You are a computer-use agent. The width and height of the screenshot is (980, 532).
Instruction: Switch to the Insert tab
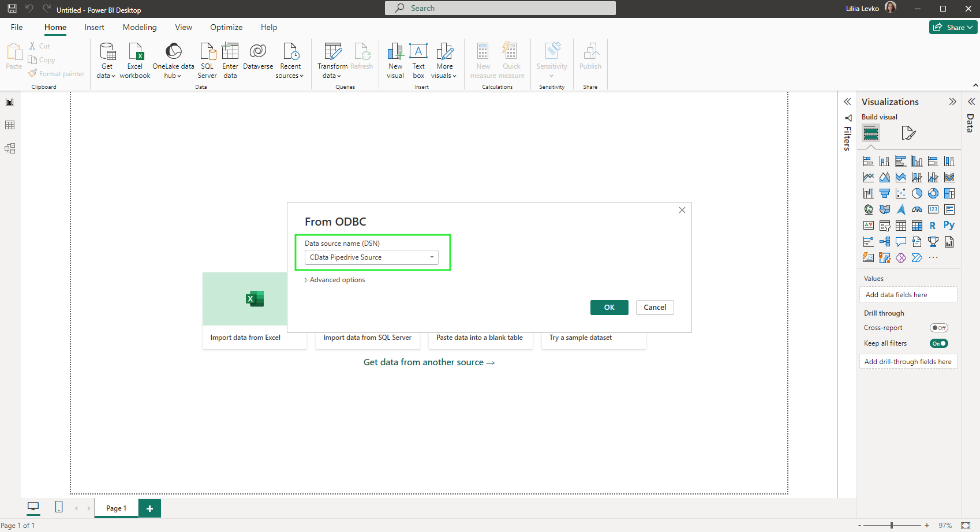click(94, 27)
